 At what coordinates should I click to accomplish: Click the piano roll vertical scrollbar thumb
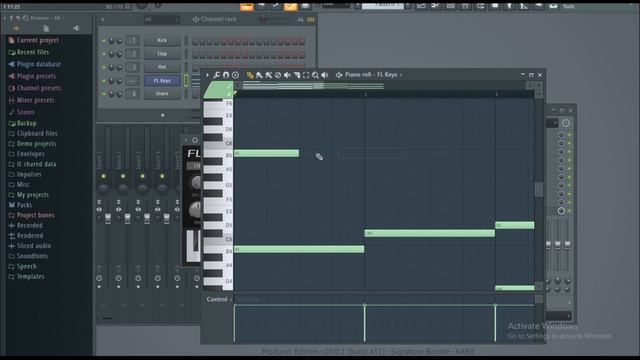(539, 189)
